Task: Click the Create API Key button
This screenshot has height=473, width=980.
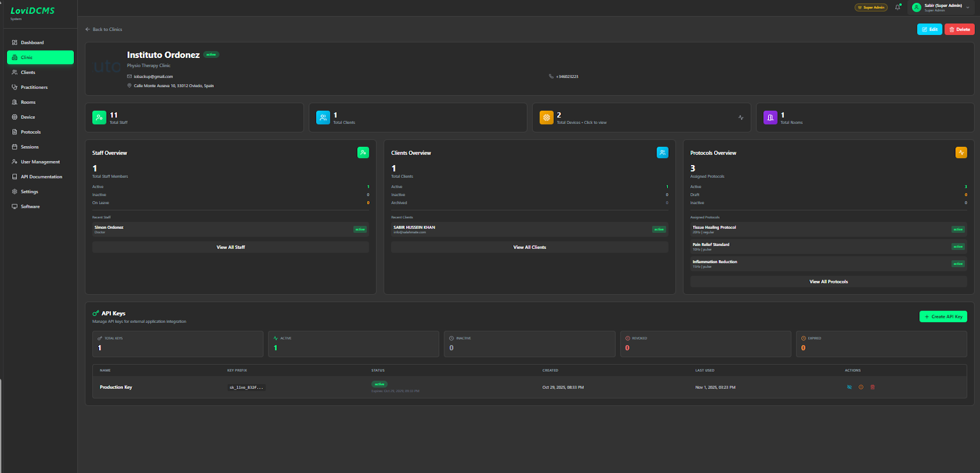Action: coord(943,316)
